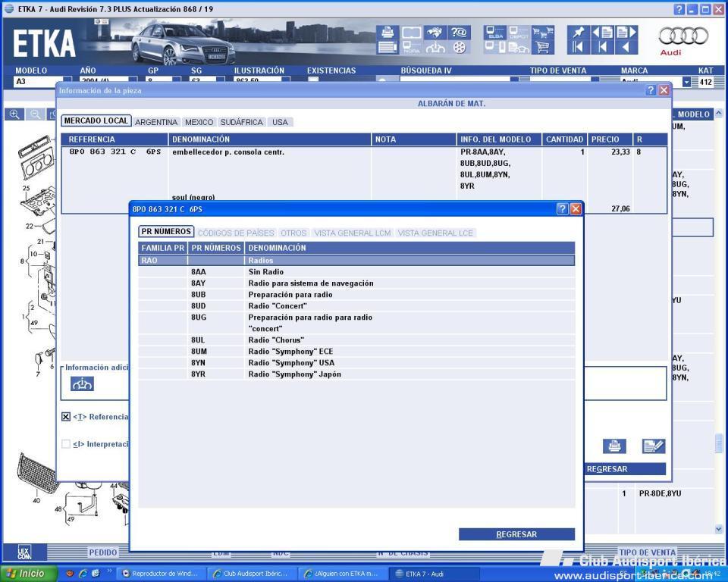Open the film reel media icon
Screen dimensions: 728x582
(459, 47)
